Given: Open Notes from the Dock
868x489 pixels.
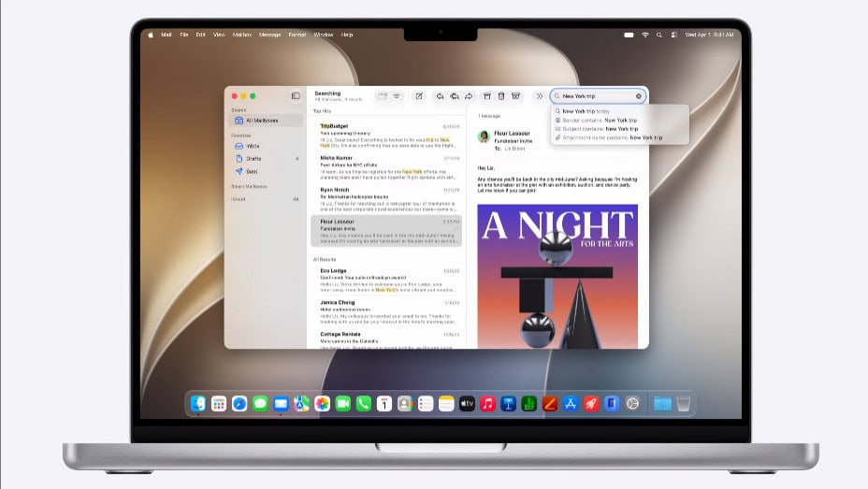Looking at the screenshot, I should tap(446, 404).
